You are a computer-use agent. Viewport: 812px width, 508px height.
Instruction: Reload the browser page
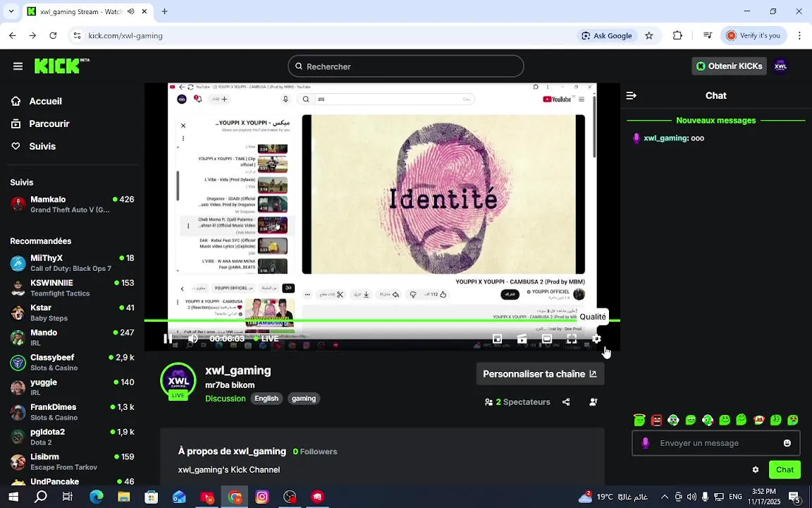53,36
